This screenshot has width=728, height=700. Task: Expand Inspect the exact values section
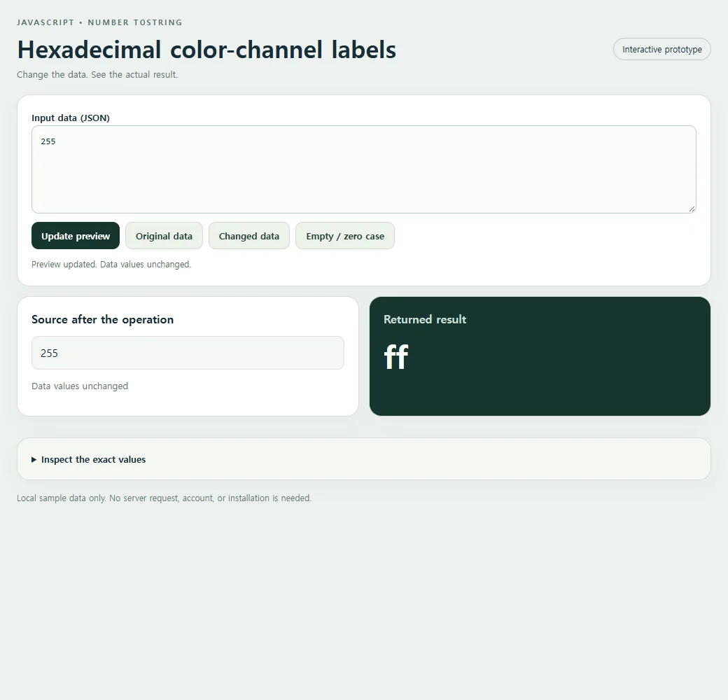coord(89,459)
